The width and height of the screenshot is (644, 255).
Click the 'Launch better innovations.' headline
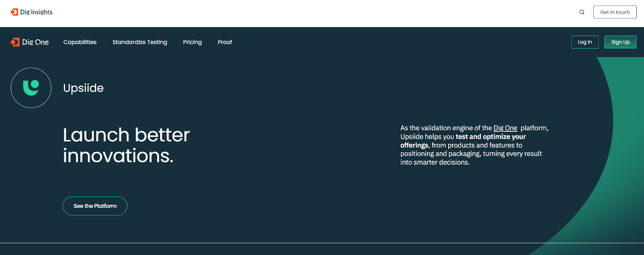[126, 145]
